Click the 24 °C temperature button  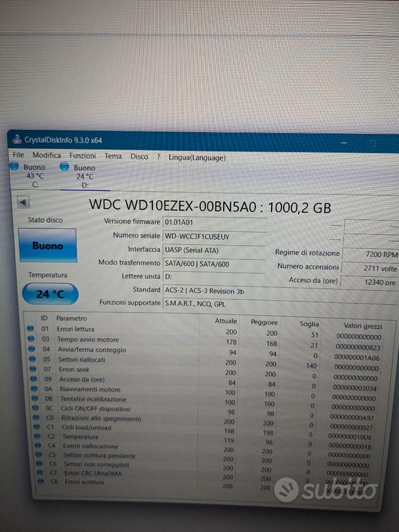click(x=50, y=294)
